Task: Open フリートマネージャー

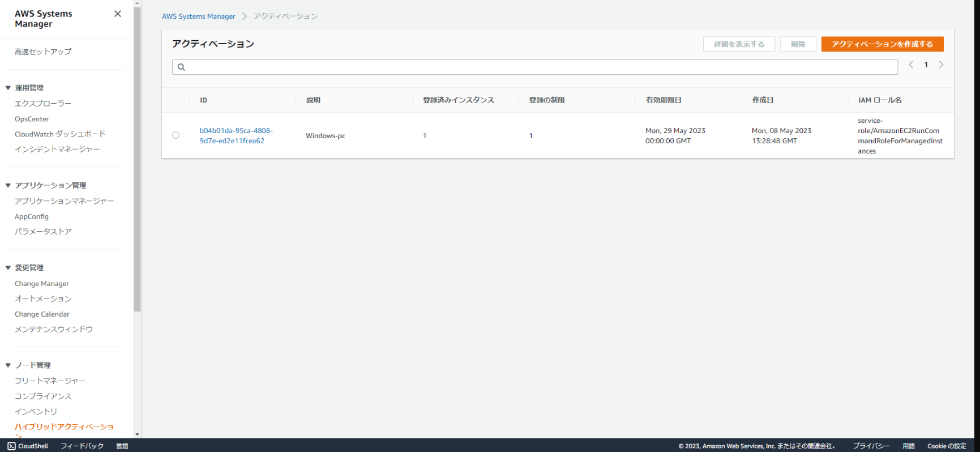Action: click(50, 381)
